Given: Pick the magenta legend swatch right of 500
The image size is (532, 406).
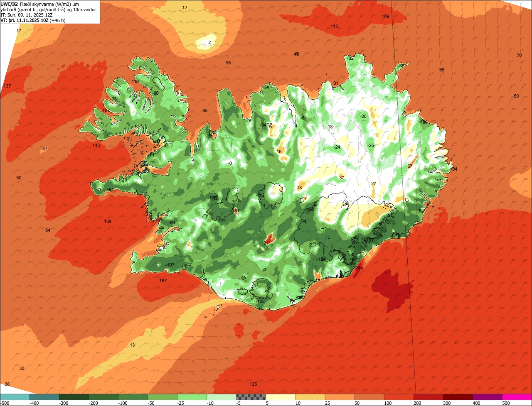Looking at the screenshot, I should [x=517, y=397].
